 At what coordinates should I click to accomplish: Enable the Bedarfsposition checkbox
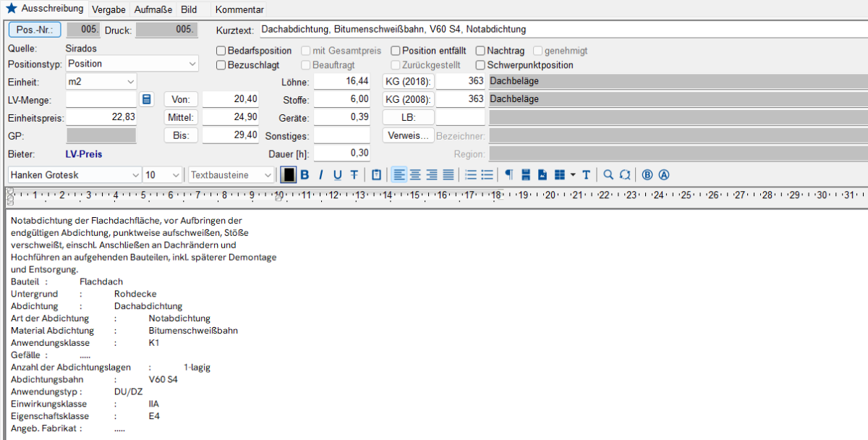pos(222,51)
